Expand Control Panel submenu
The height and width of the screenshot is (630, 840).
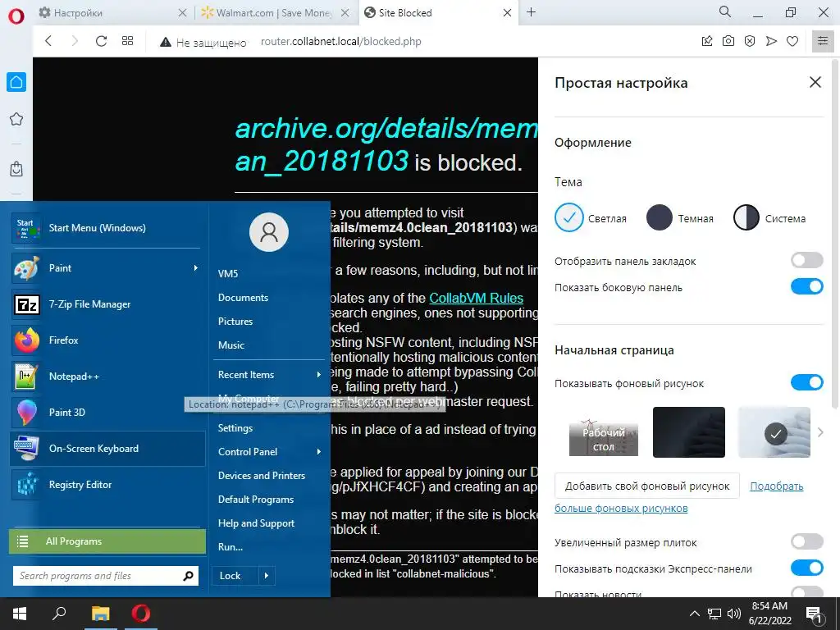click(319, 452)
